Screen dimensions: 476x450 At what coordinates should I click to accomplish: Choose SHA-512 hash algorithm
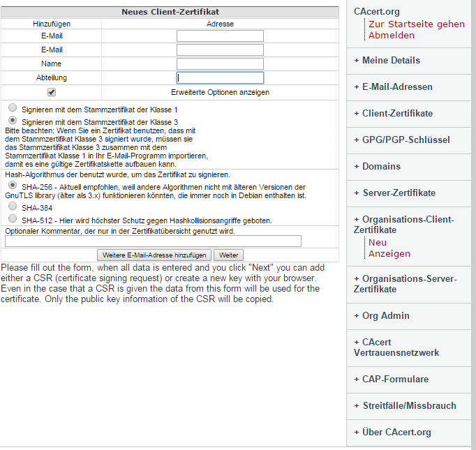[x=13, y=220]
